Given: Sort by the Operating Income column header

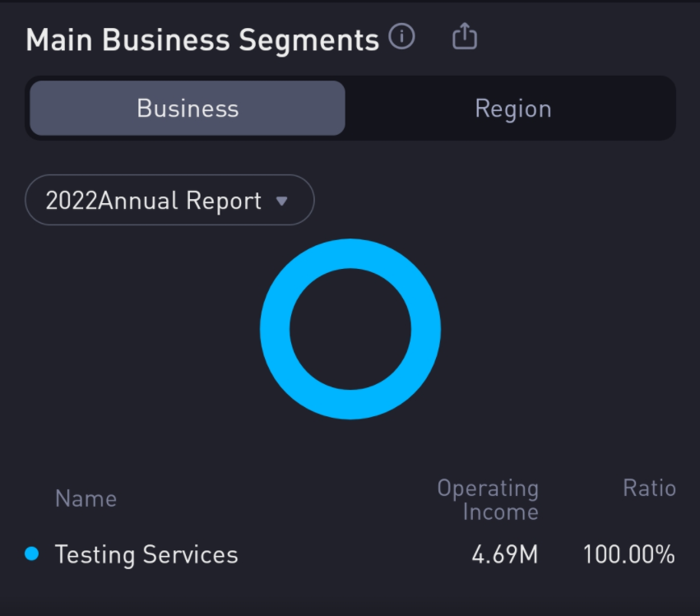Looking at the screenshot, I should pyautogui.click(x=488, y=500).
